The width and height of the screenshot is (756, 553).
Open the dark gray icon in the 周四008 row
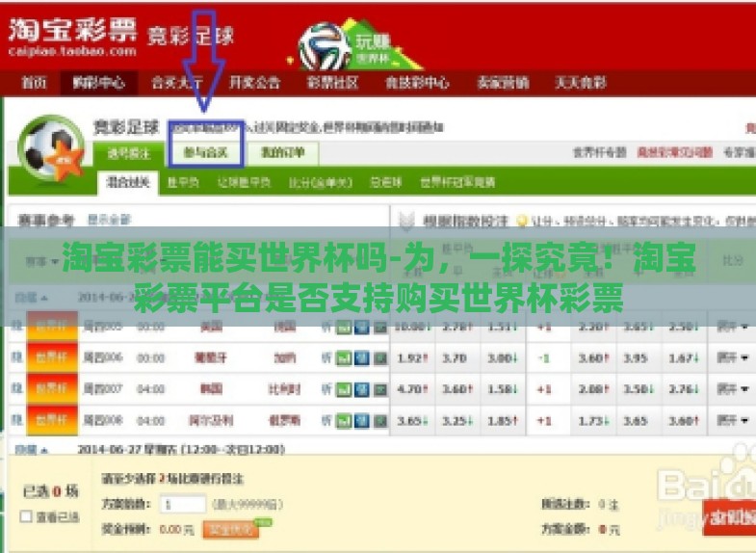click(x=380, y=421)
